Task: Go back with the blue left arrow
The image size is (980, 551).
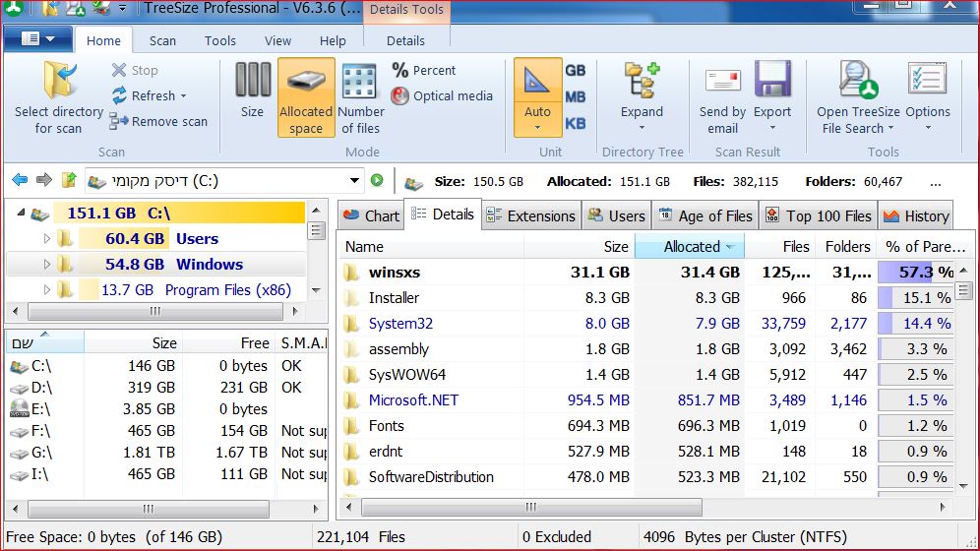Action: (20, 180)
